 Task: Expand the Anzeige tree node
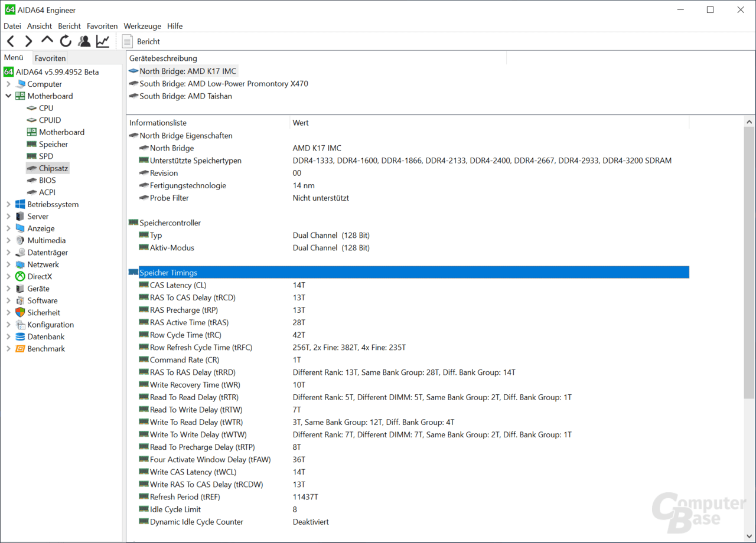click(x=8, y=228)
